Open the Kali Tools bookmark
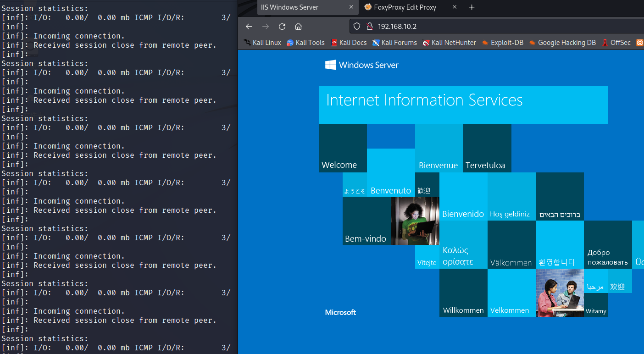Image resolution: width=644 pixels, height=354 pixels. 305,43
